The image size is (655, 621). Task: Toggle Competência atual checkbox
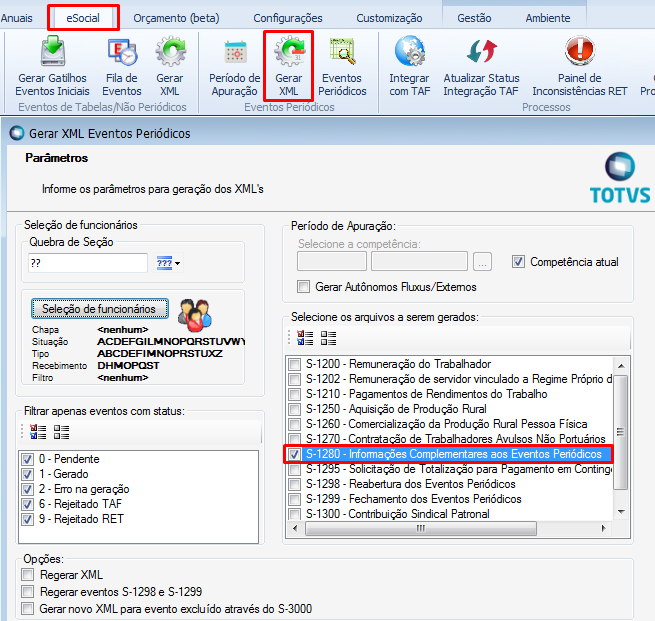click(518, 262)
